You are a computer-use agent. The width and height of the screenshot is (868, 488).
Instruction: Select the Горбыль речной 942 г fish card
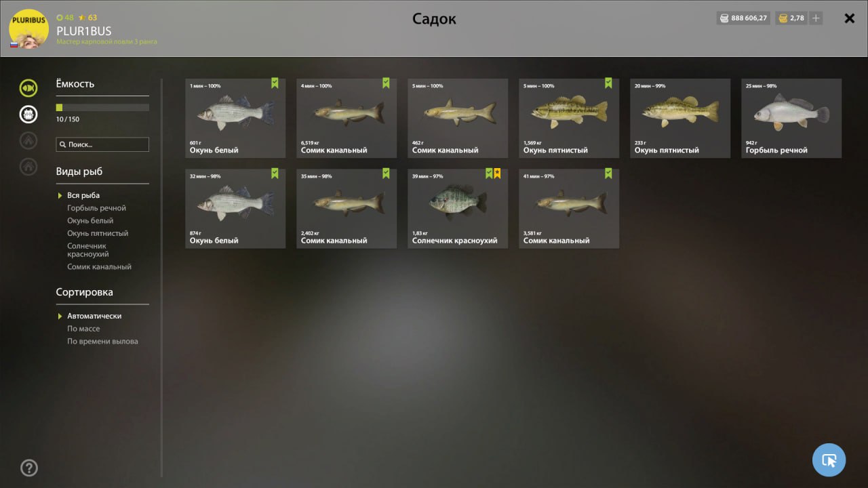(x=791, y=119)
